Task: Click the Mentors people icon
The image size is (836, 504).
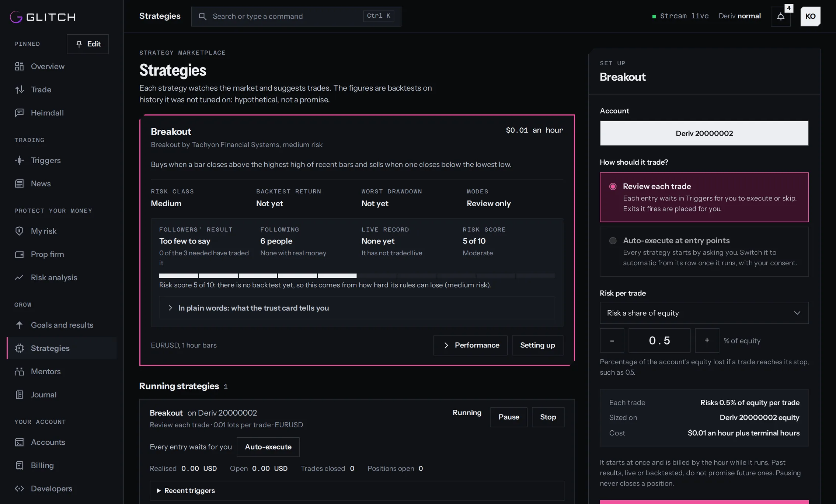Action: pos(19,371)
